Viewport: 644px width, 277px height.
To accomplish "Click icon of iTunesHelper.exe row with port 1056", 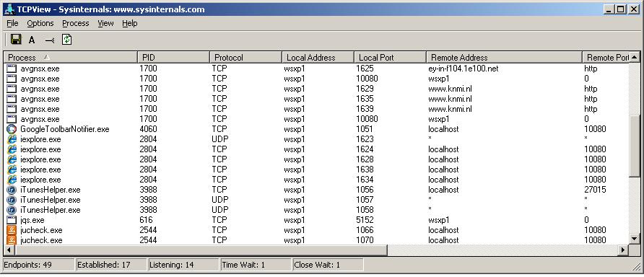I will (x=12, y=190).
